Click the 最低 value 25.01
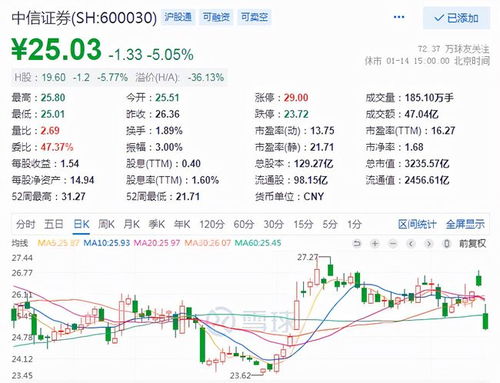 coord(53,114)
